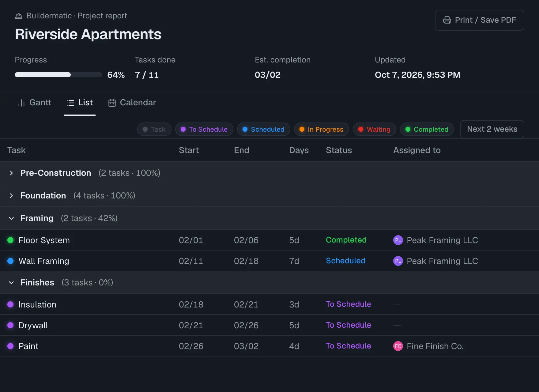Click the Task column header
539x392 pixels.
(x=17, y=150)
